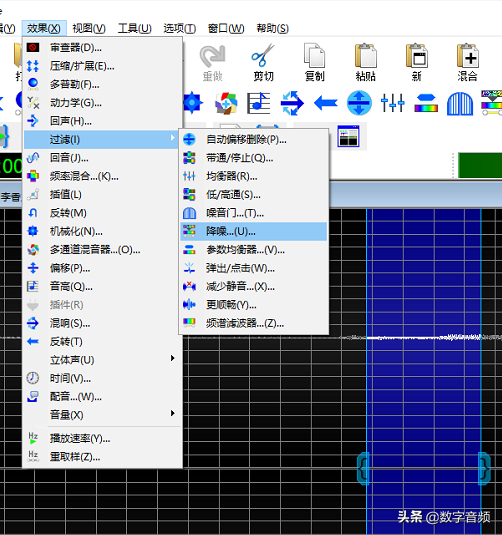Open the 帮助(S) Help menu
Viewport: 502px width, 535px height.
272,28
